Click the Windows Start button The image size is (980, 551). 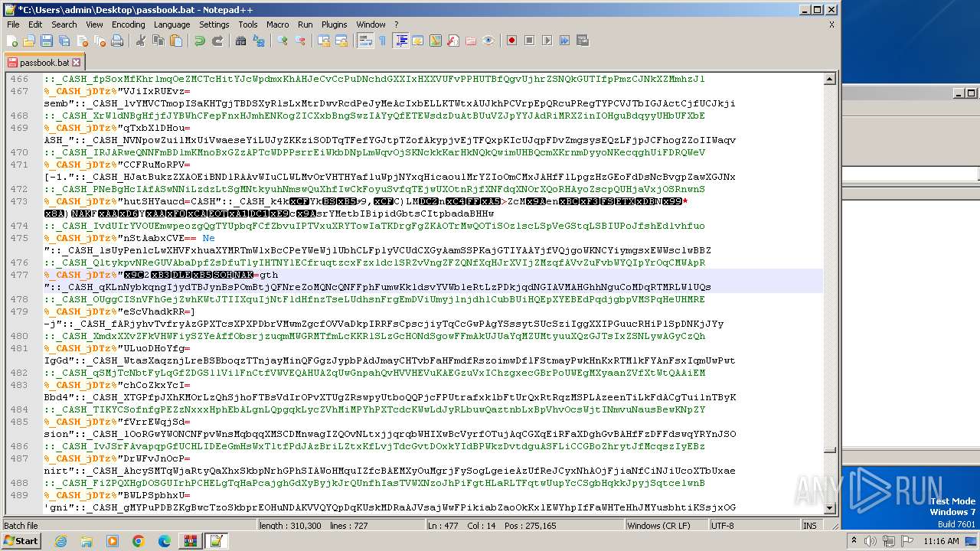point(21,541)
